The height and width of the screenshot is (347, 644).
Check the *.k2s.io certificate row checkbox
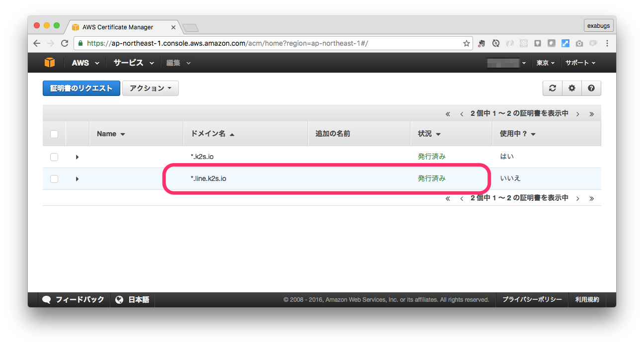54,157
